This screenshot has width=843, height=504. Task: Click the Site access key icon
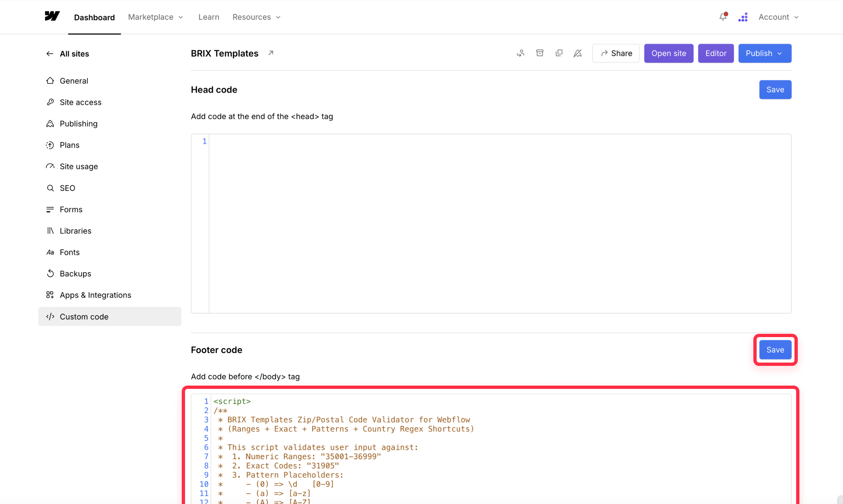(50, 102)
